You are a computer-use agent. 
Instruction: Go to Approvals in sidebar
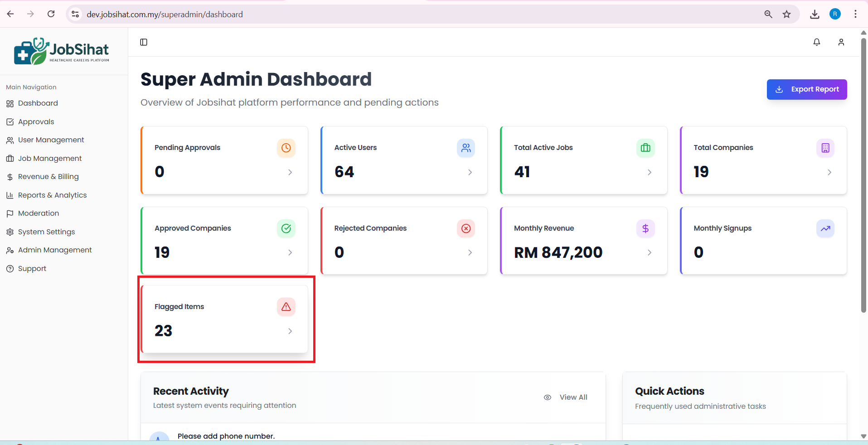point(36,122)
